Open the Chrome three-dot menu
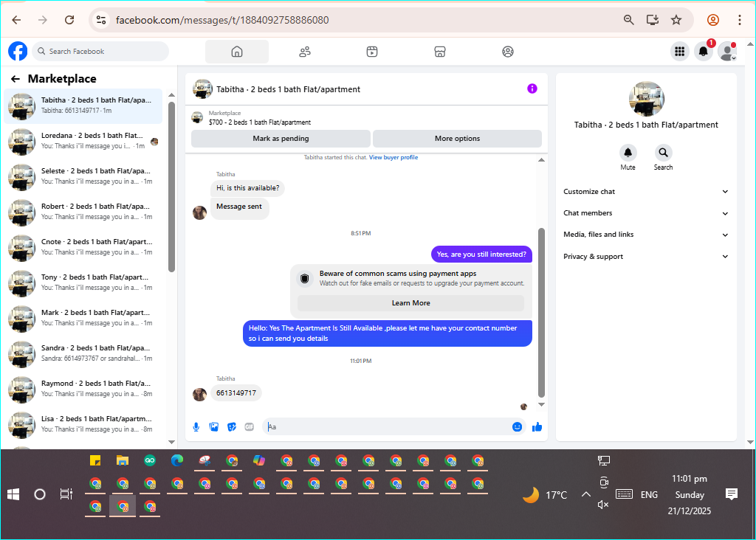This screenshot has height=540, width=756. tap(739, 20)
